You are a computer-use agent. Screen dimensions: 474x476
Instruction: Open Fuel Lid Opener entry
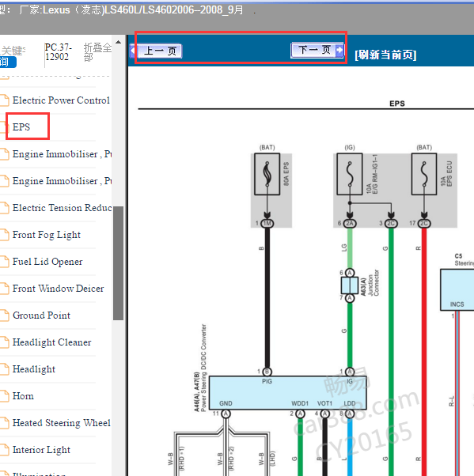point(47,262)
